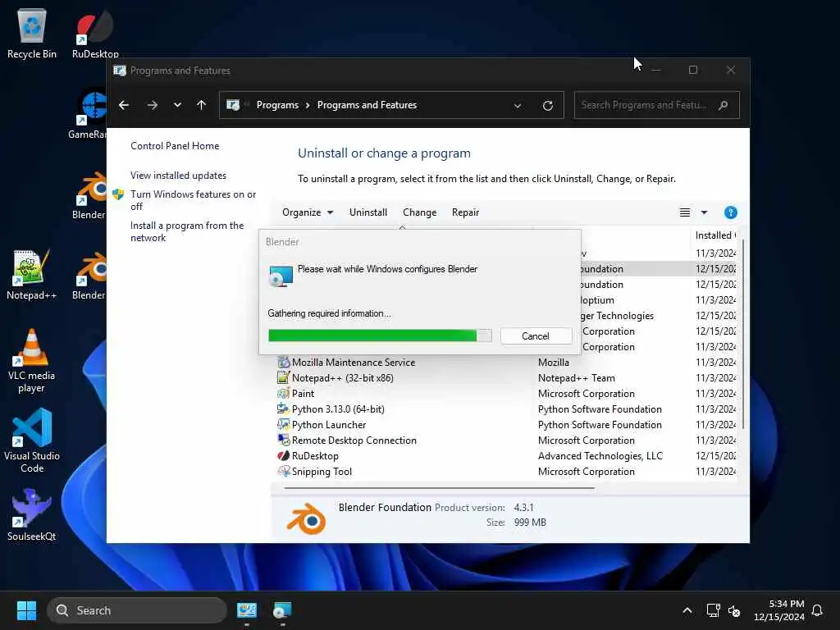Click Advanced Technologies, LLC publisher cell
The width and height of the screenshot is (840, 630).
(x=600, y=456)
